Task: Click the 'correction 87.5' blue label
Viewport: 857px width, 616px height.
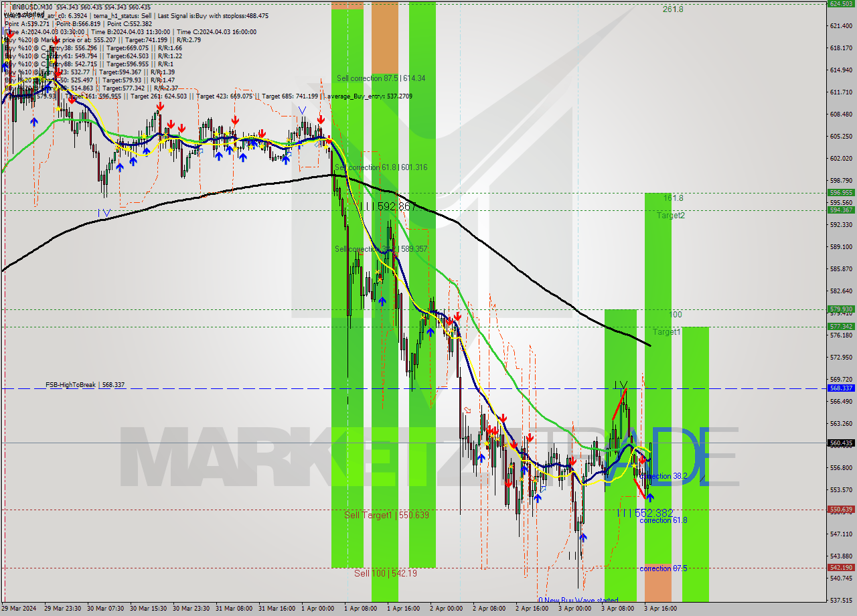Action: [663, 568]
